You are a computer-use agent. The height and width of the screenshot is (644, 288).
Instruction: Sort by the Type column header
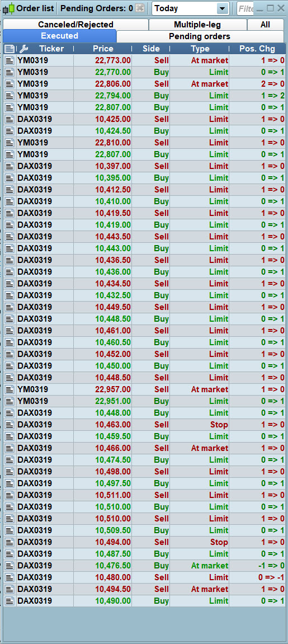coord(200,49)
